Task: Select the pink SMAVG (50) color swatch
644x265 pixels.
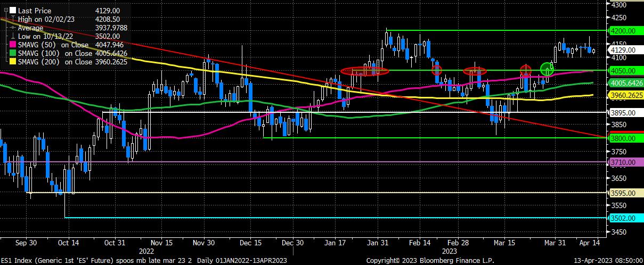Action: [x=13, y=45]
